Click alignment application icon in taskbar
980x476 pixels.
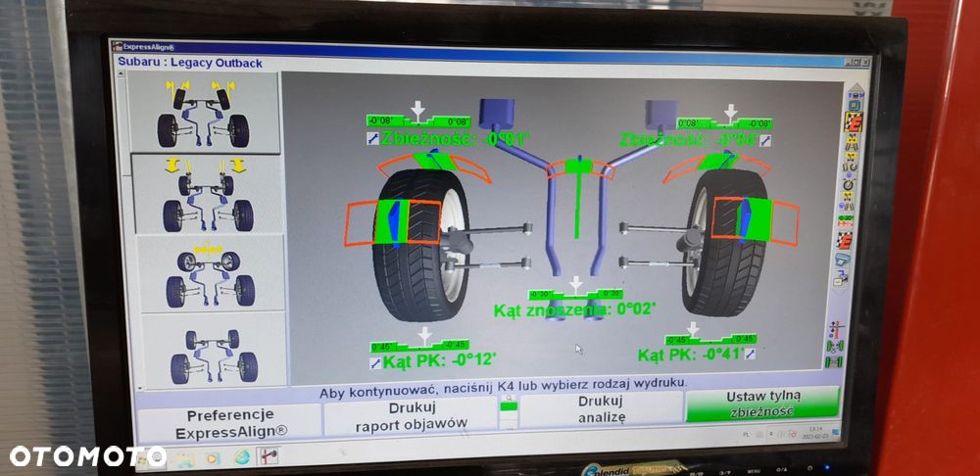pos(269,456)
